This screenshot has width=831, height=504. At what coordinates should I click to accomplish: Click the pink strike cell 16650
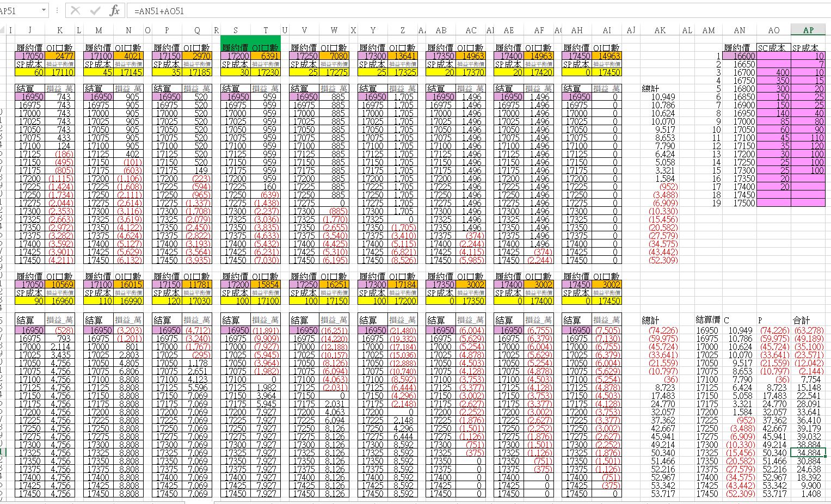[740, 64]
